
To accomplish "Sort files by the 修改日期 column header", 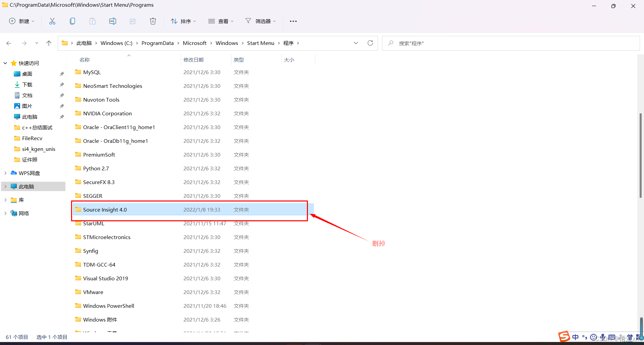I will (194, 60).
